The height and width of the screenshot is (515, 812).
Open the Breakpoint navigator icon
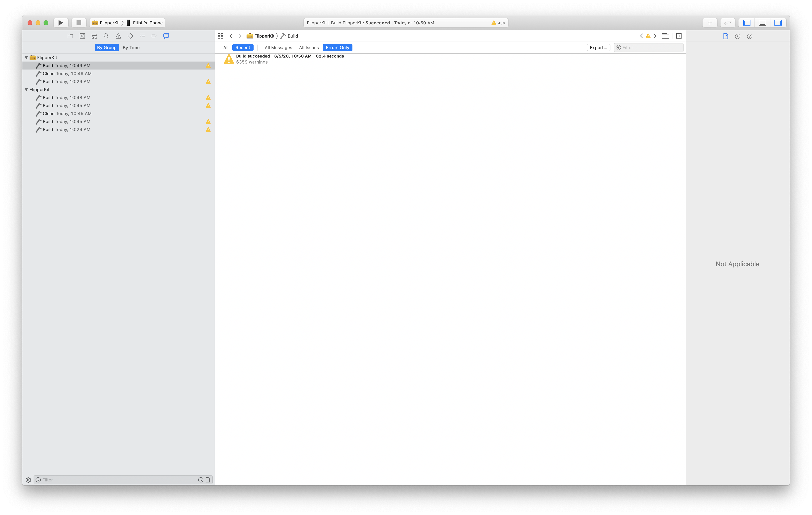click(x=154, y=36)
